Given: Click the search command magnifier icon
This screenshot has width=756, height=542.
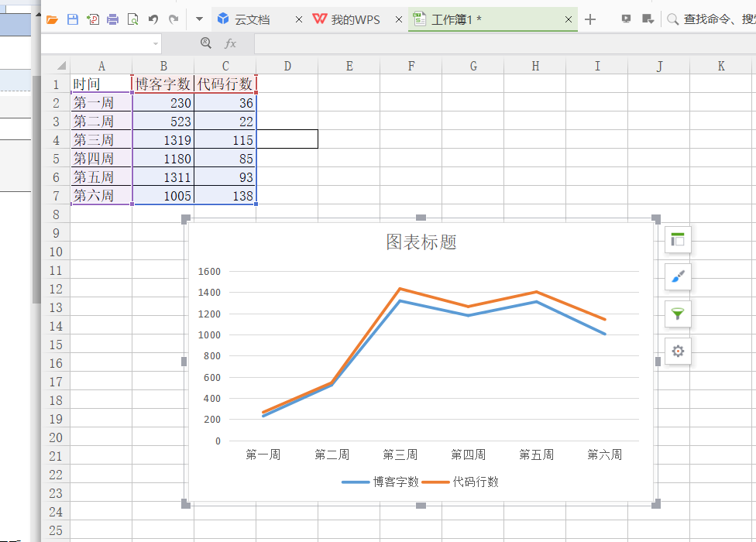Looking at the screenshot, I should coord(672,19).
